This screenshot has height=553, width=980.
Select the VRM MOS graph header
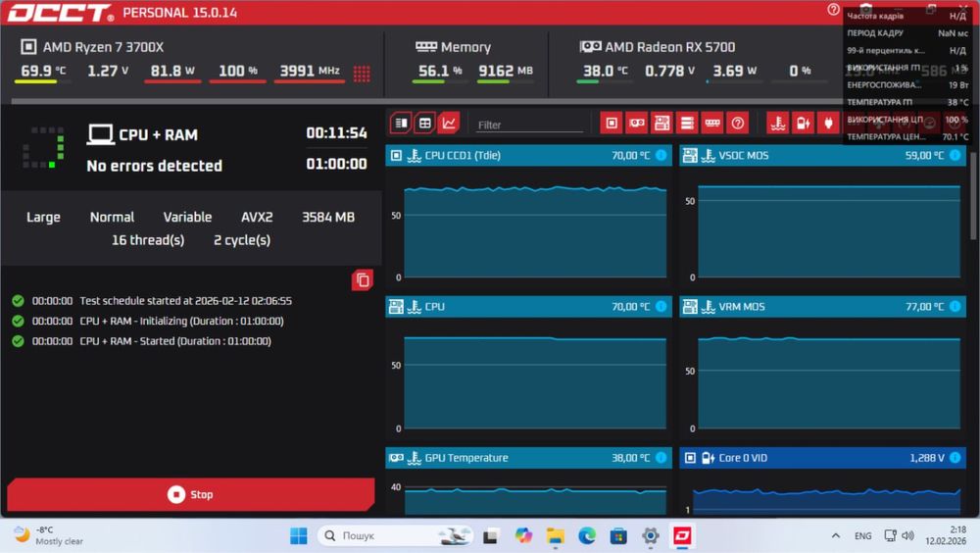822,307
